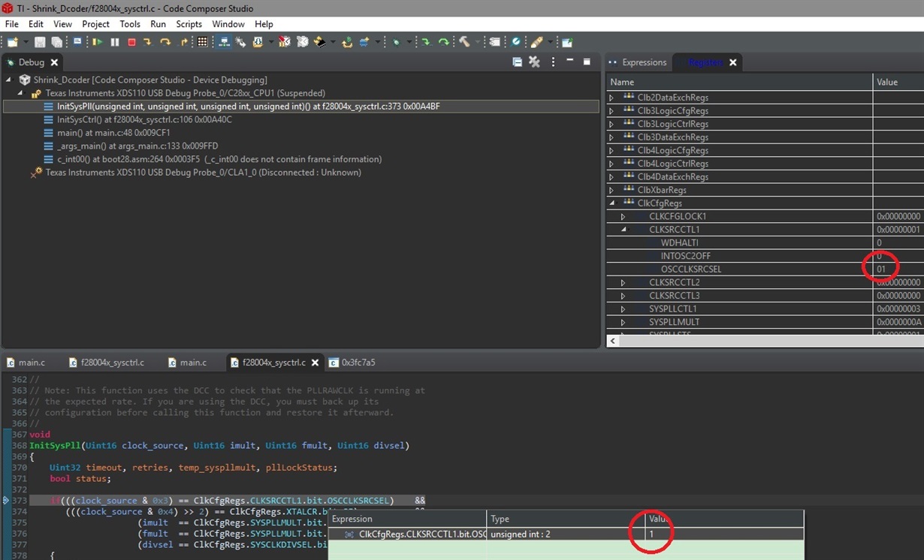Open the Scripts menu

tap(189, 24)
